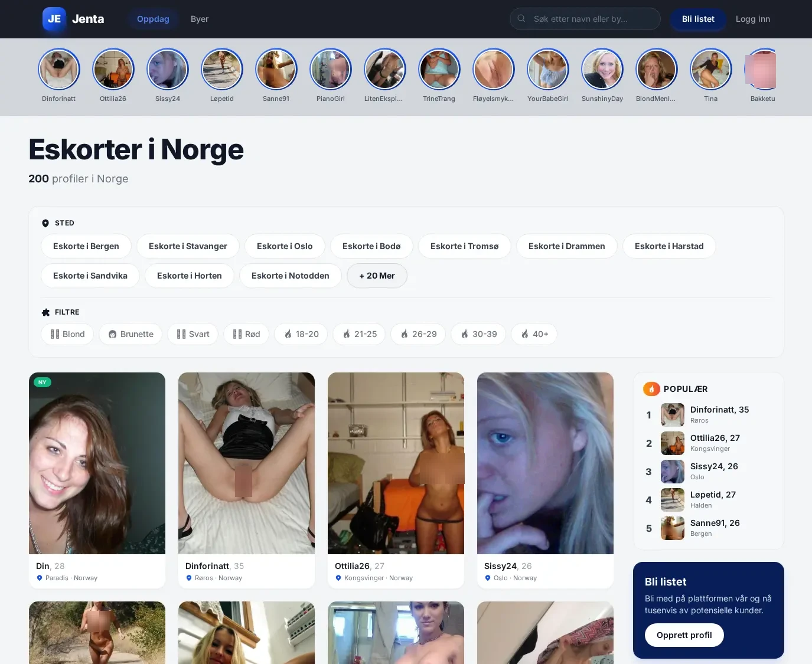
Task: Click the Opprett profil button
Action: 684,635
